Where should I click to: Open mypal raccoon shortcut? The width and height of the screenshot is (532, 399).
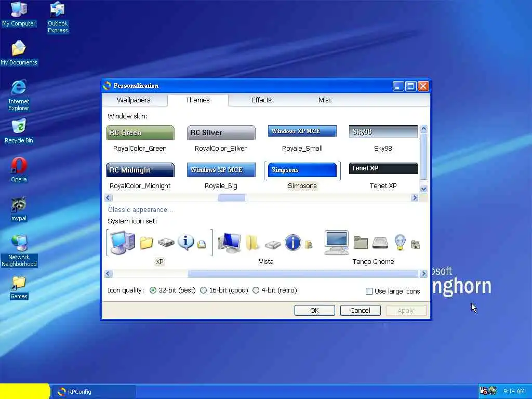click(x=19, y=209)
